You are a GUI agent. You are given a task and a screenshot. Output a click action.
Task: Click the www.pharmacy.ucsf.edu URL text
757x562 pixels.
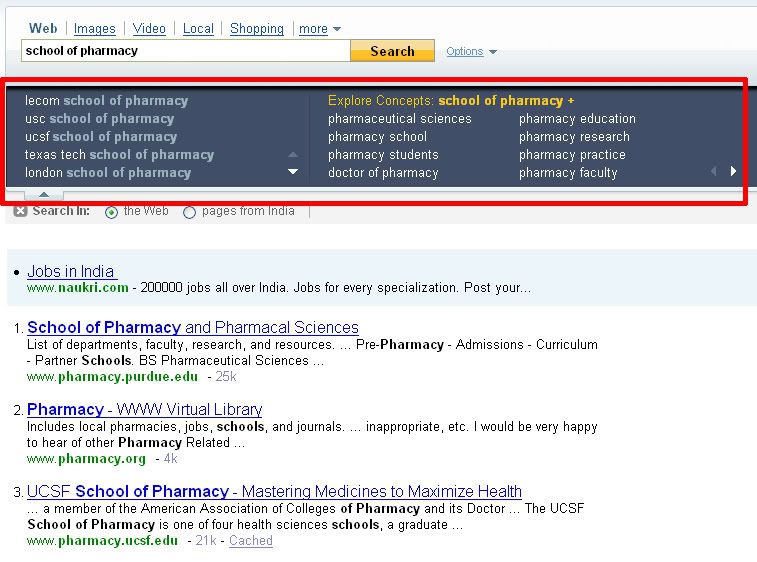[102, 541]
